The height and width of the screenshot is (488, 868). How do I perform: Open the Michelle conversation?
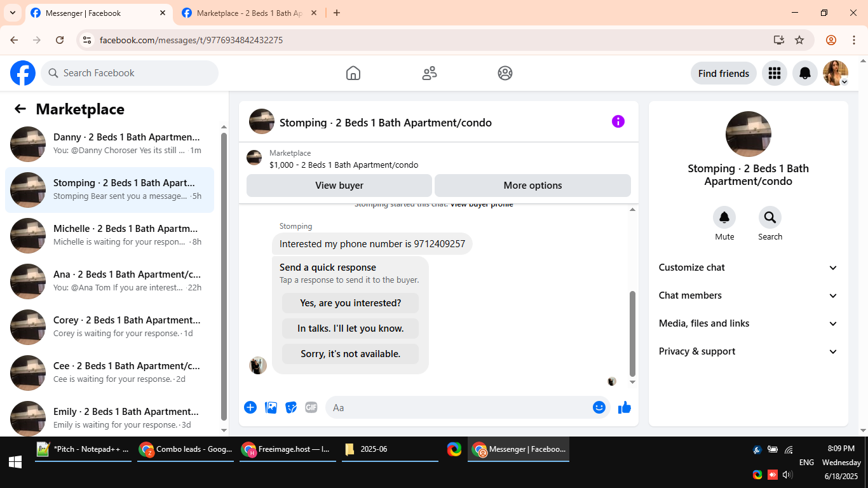coord(109,236)
